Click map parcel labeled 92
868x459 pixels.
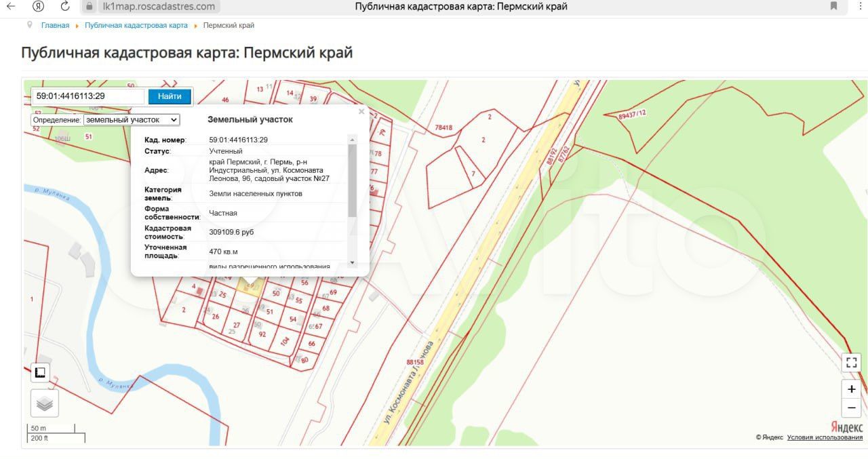click(262, 334)
